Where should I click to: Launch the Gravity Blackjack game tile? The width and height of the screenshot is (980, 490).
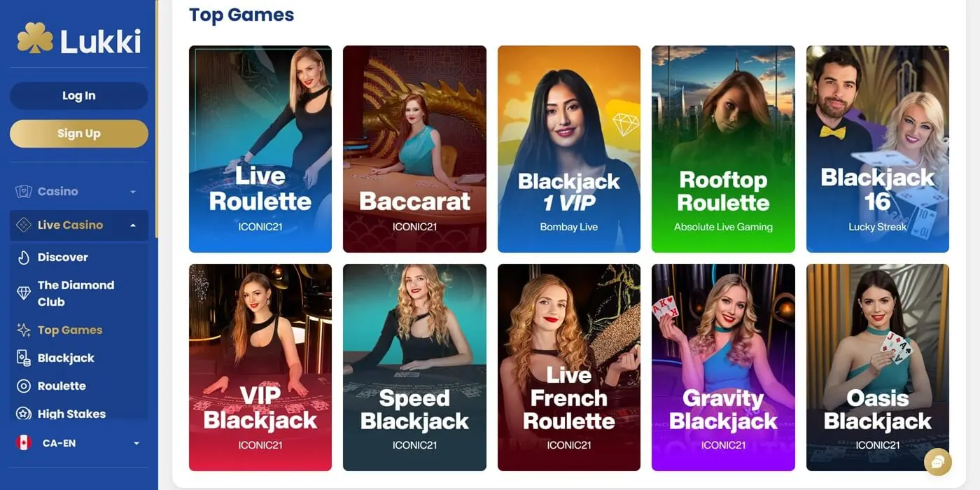(723, 367)
